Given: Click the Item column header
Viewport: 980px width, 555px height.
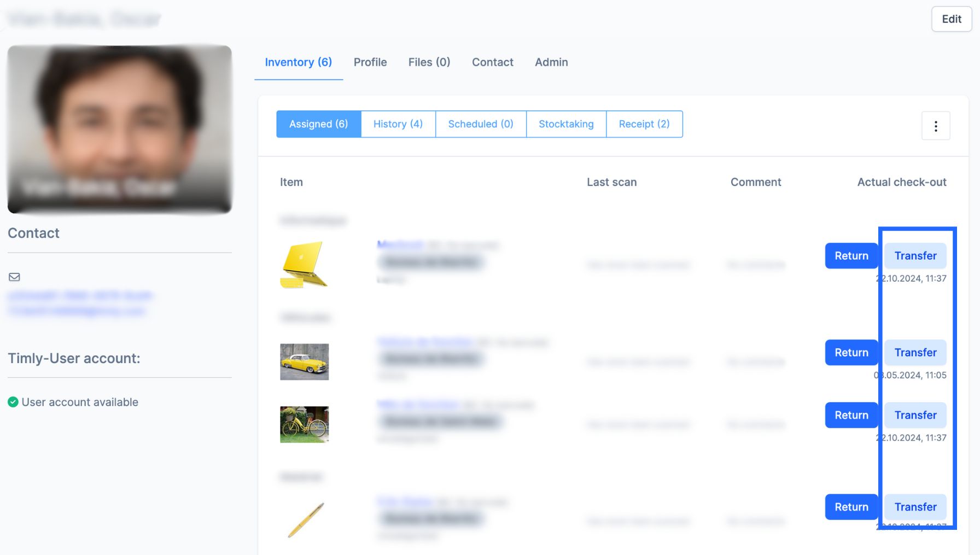Looking at the screenshot, I should point(291,183).
